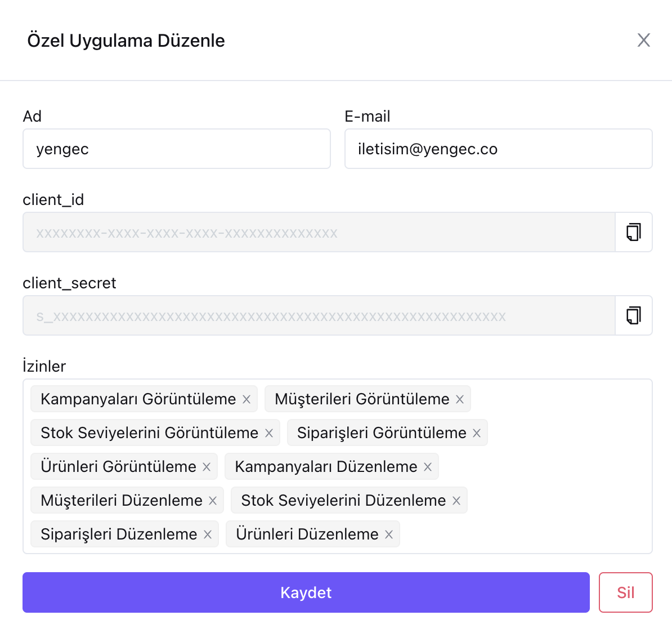Remove Ürünleri Görüntüleme permission tag
The image size is (672, 642).
click(207, 467)
